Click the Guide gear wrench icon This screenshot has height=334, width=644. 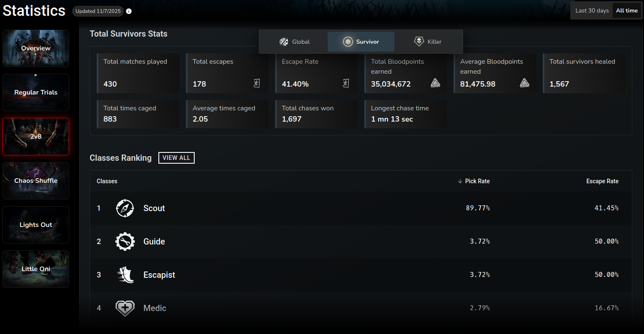[x=125, y=242]
